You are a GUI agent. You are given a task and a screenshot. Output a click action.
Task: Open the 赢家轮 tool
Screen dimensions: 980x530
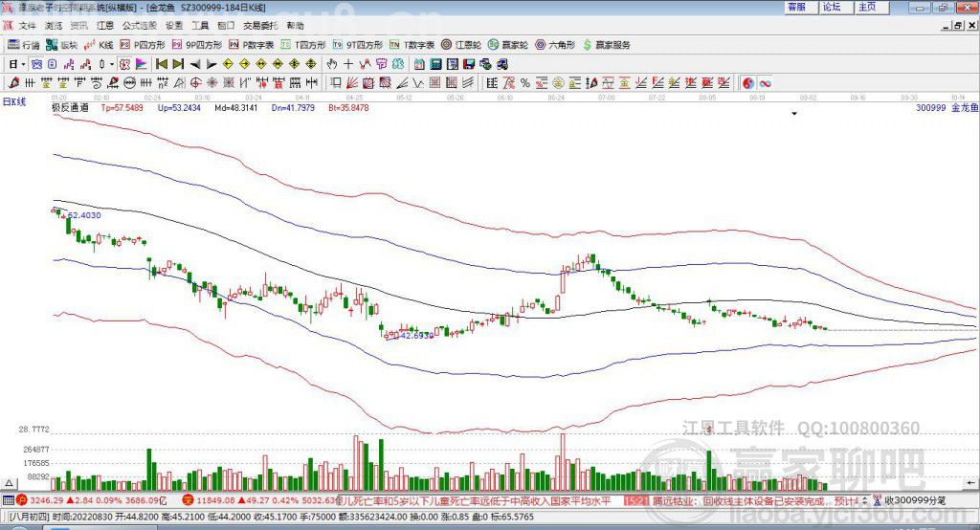click(x=508, y=45)
